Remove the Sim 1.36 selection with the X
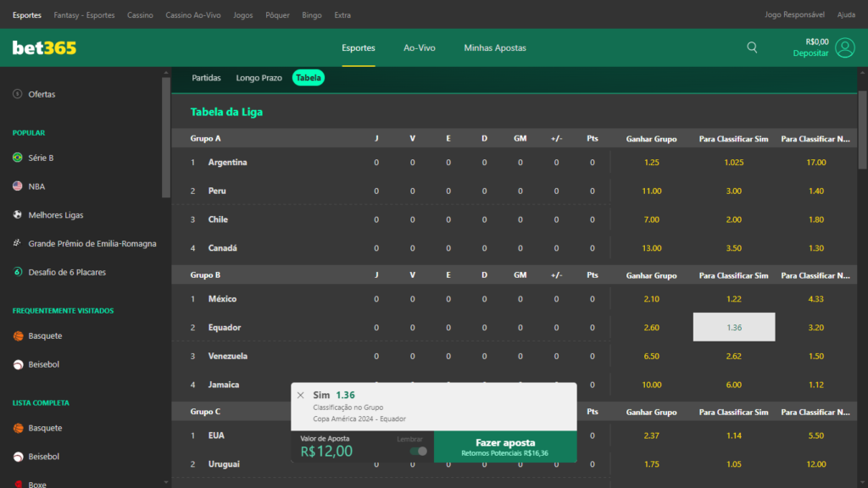Screen dimensions: 868x488 pyautogui.click(x=301, y=395)
